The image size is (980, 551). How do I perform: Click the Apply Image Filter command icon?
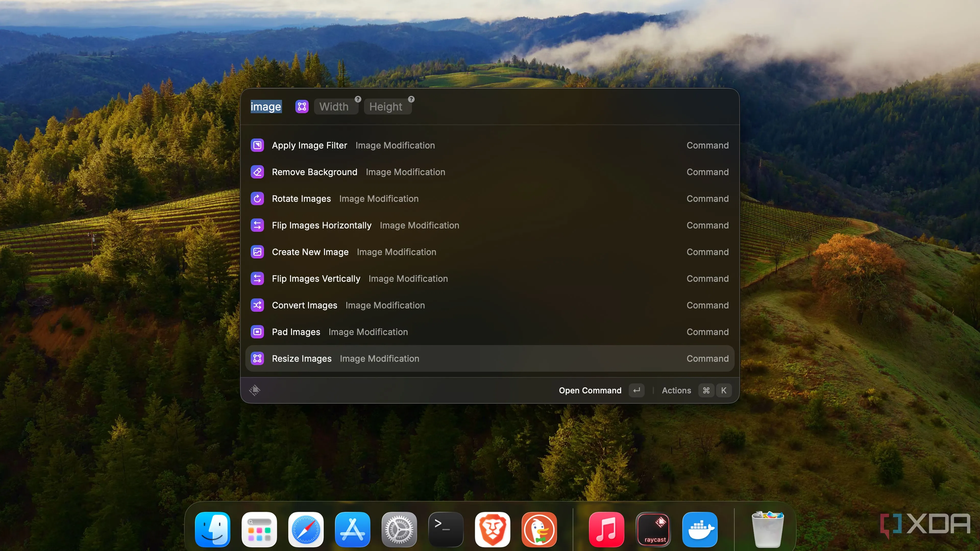(257, 145)
